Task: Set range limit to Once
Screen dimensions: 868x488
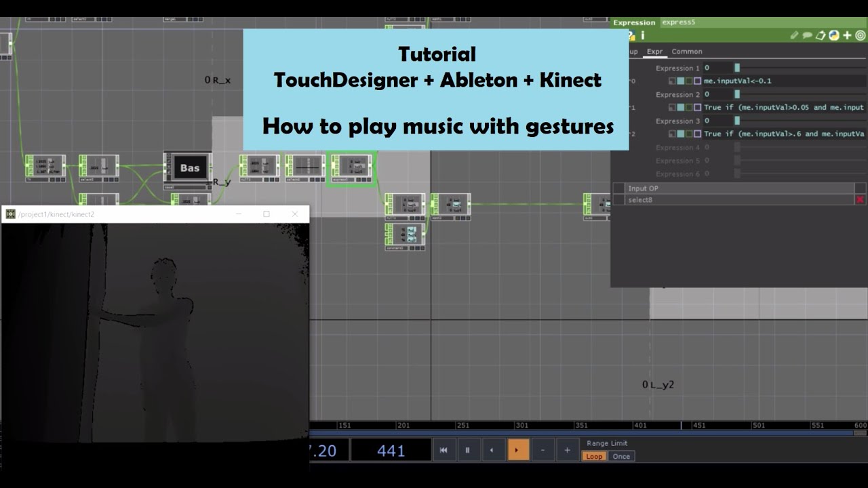Action: click(x=621, y=456)
